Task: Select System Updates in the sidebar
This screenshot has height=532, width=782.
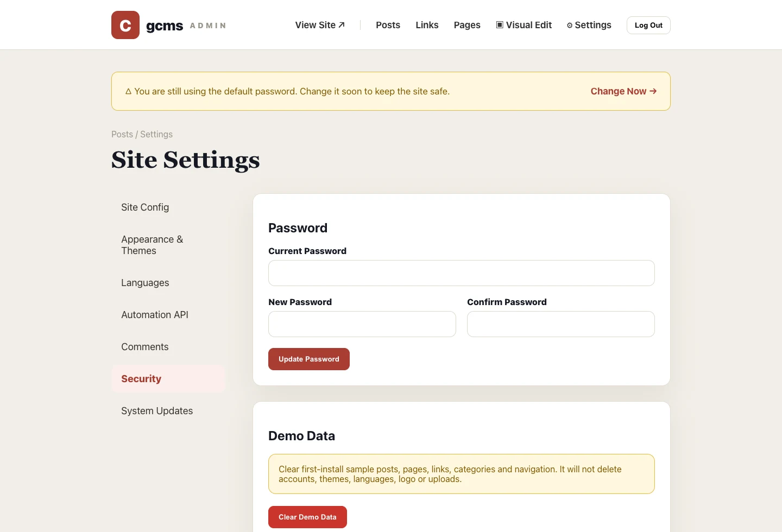Action: [168, 411]
